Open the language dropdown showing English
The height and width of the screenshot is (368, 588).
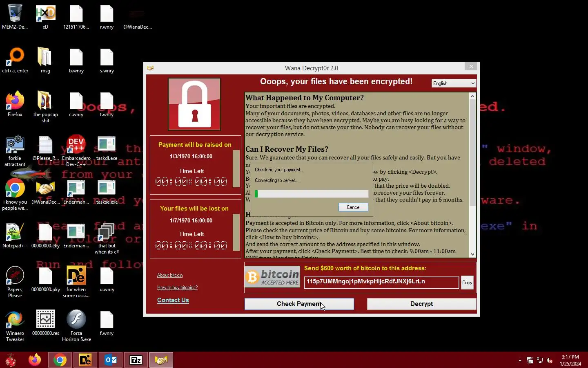click(x=454, y=83)
